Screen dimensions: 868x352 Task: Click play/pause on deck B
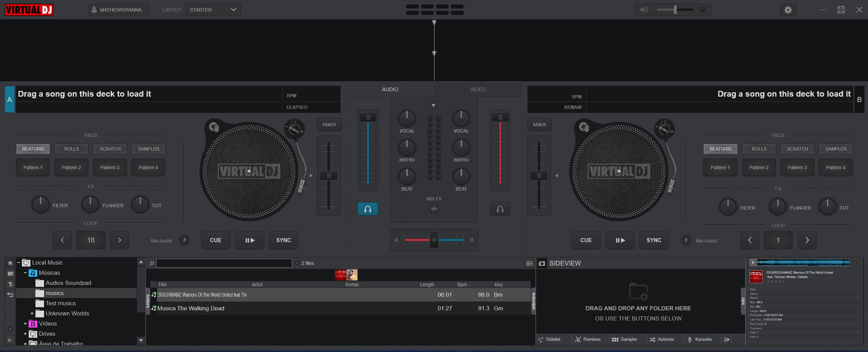(x=620, y=240)
